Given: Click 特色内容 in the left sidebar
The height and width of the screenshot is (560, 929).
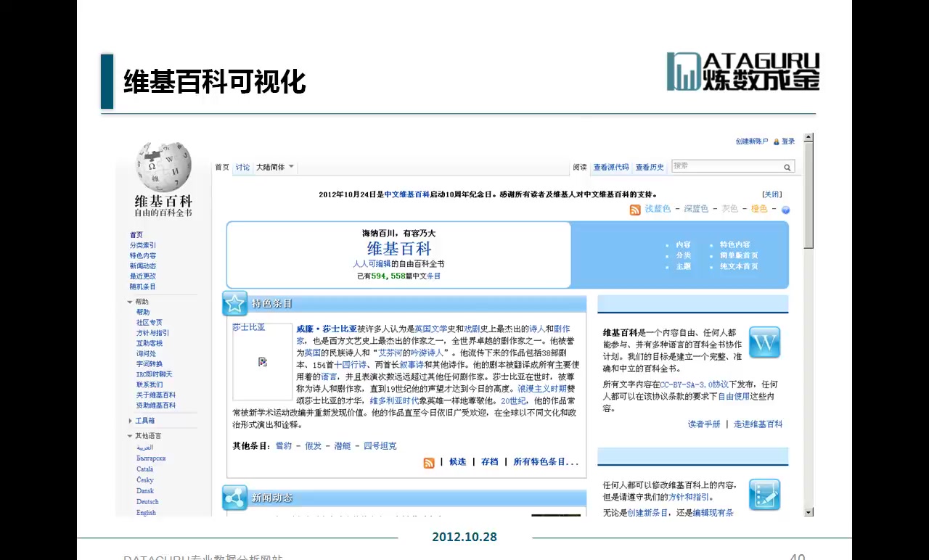Looking at the screenshot, I should (143, 255).
